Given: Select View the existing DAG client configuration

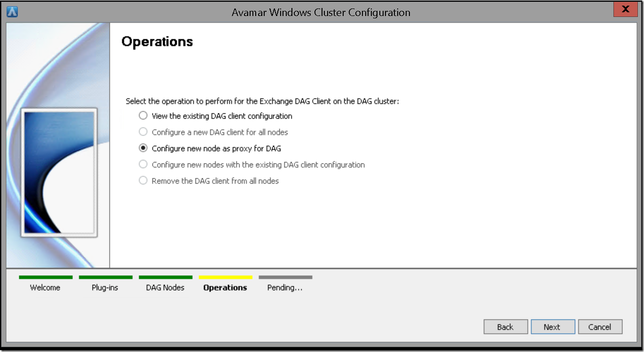Looking at the screenshot, I should click(216, 116).
